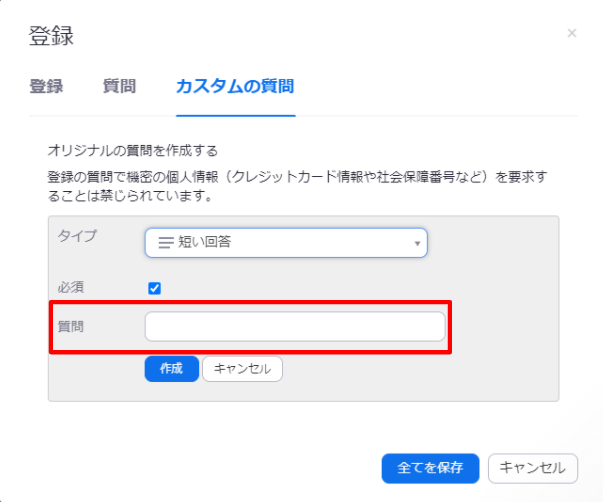Click the blue 作成 button

coord(172,369)
